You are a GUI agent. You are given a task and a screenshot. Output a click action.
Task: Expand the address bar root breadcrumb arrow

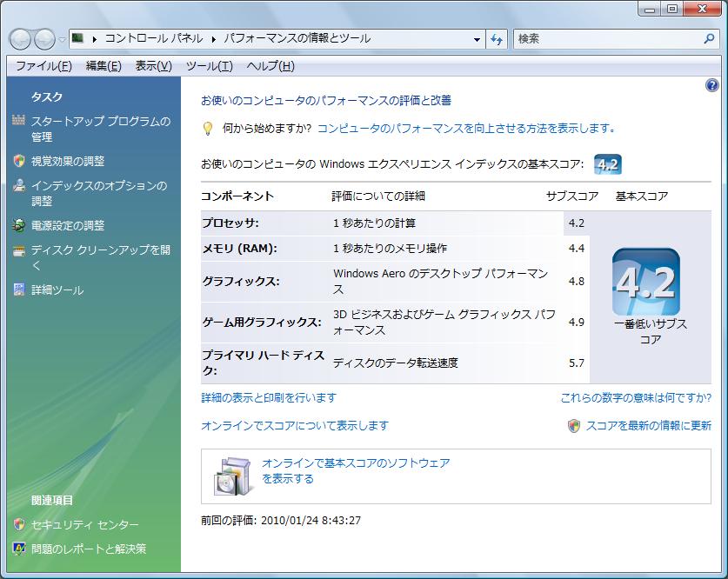coord(94,39)
